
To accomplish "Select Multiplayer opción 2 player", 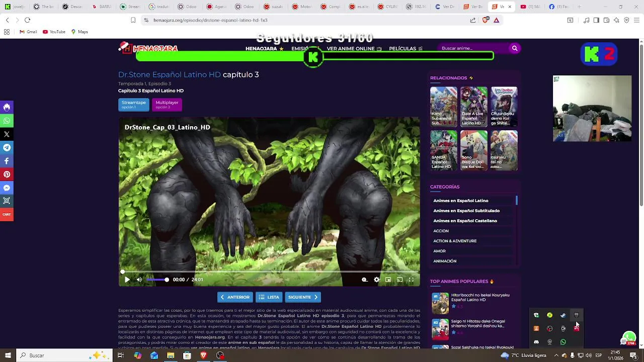I will tap(167, 104).
